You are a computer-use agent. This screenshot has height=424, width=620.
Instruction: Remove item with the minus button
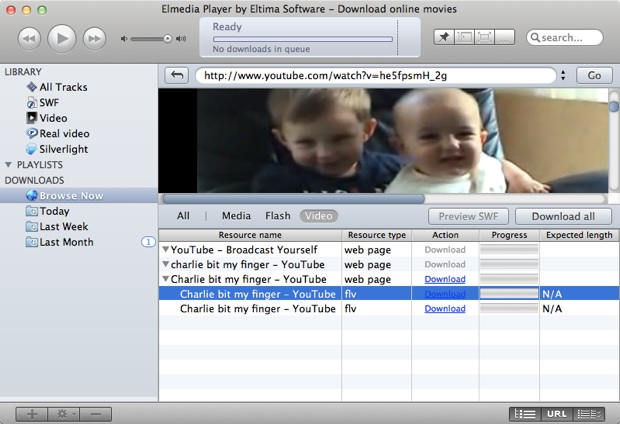96,414
